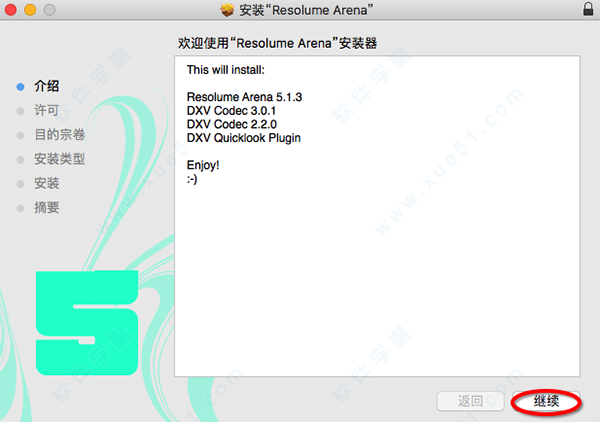Click the yellow minimize window button
This screenshot has height=422, width=600.
coord(30,10)
